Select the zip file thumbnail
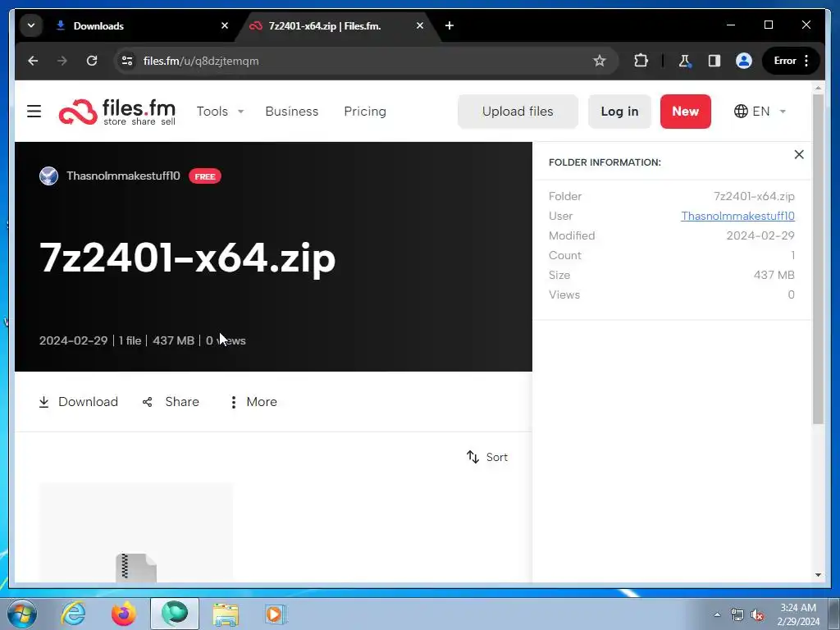840x630 pixels. click(136, 532)
